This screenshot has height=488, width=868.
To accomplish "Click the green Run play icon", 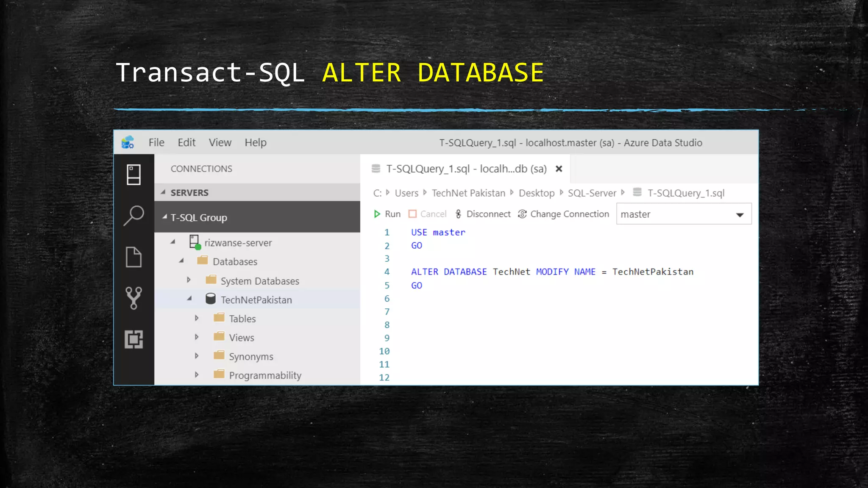I will pyautogui.click(x=377, y=214).
